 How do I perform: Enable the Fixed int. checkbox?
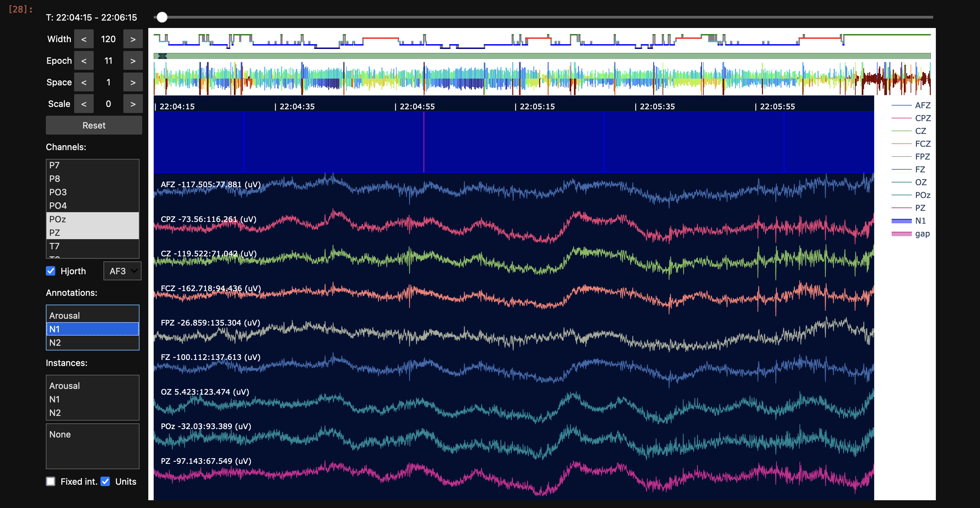pos(51,481)
